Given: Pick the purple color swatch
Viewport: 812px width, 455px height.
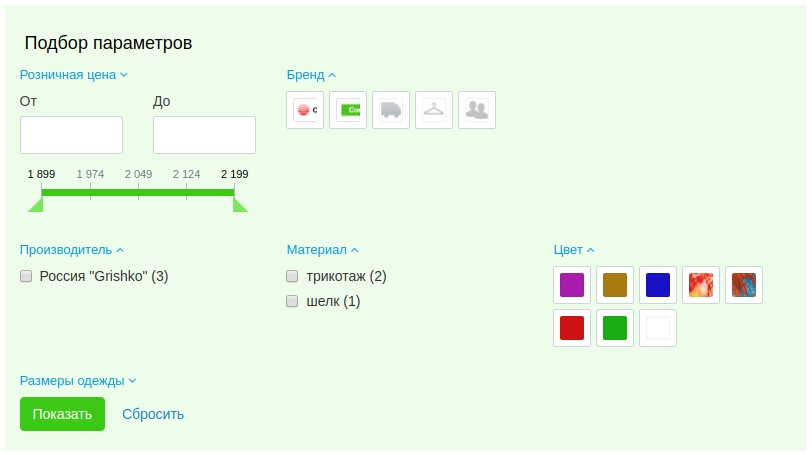Looking at the screenshot, I should pyautogui.click(x=572, y=285).
